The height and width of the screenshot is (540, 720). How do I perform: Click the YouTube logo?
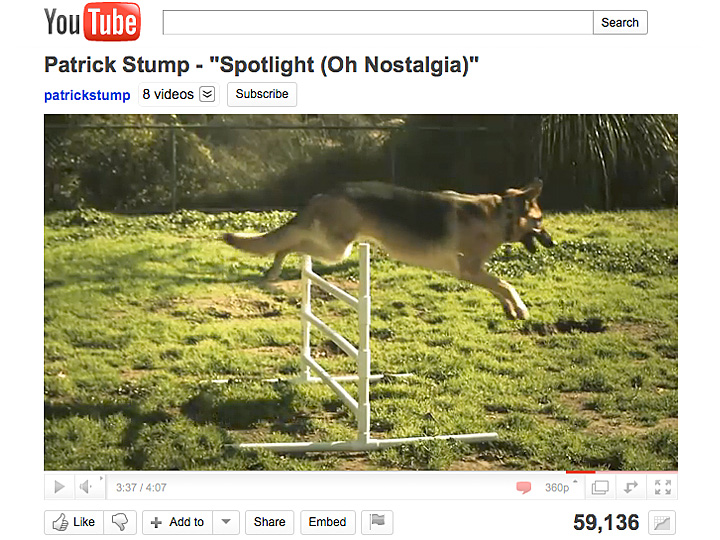(x=92, y=22)
